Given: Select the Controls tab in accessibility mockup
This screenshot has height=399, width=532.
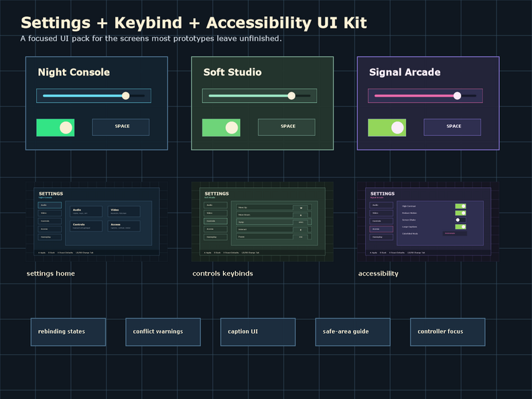Looking at the screenshot, I should (x=381, y=221).
